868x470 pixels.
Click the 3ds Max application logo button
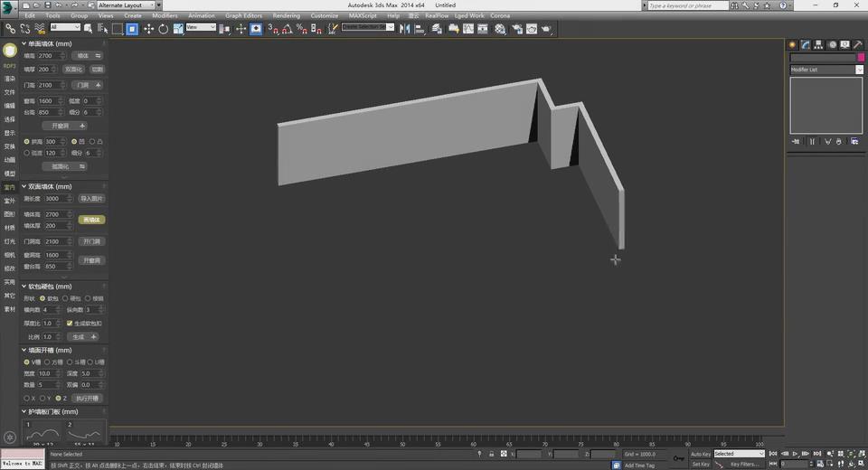tap(8, 8)
